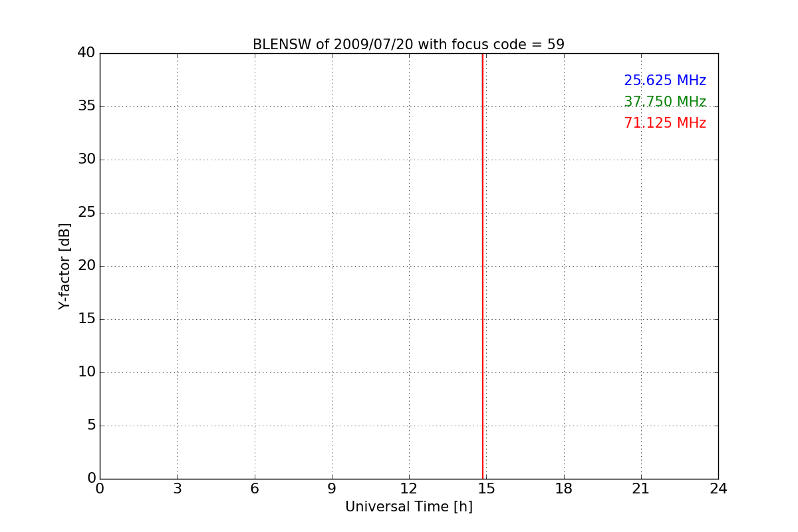This screenshot has width=798, height=532.
Task: Click the plot title 'BLENSW of 2009/07/20 with focus code = 59'
Action: (x=408, y=45)
